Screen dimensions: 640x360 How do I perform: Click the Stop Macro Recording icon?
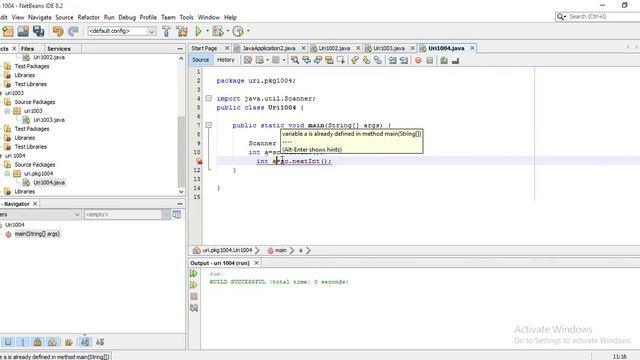tap(429, 60)
